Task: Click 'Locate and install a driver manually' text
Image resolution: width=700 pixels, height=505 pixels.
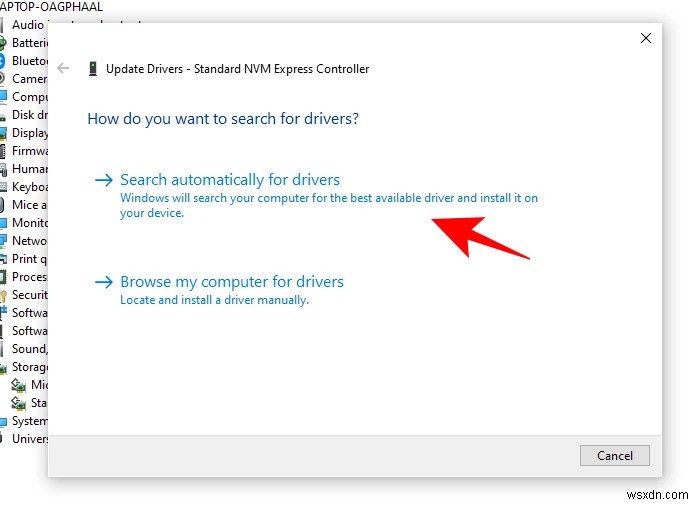Action: click(214, 300)
